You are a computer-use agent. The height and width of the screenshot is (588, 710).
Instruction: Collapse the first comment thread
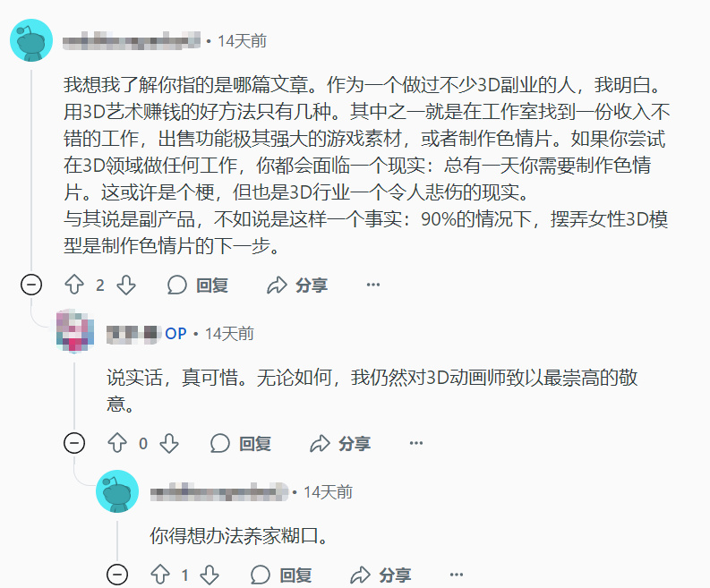tap(31, 285)
